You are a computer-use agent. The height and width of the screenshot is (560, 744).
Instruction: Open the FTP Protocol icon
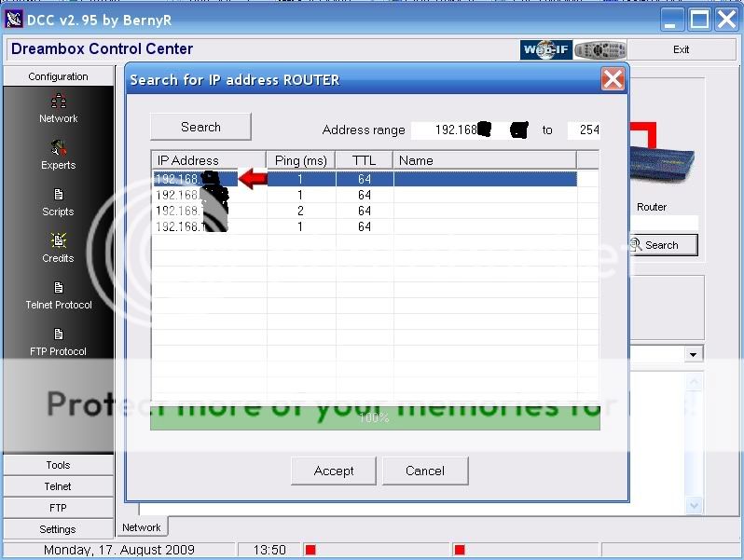click(58, 335)
